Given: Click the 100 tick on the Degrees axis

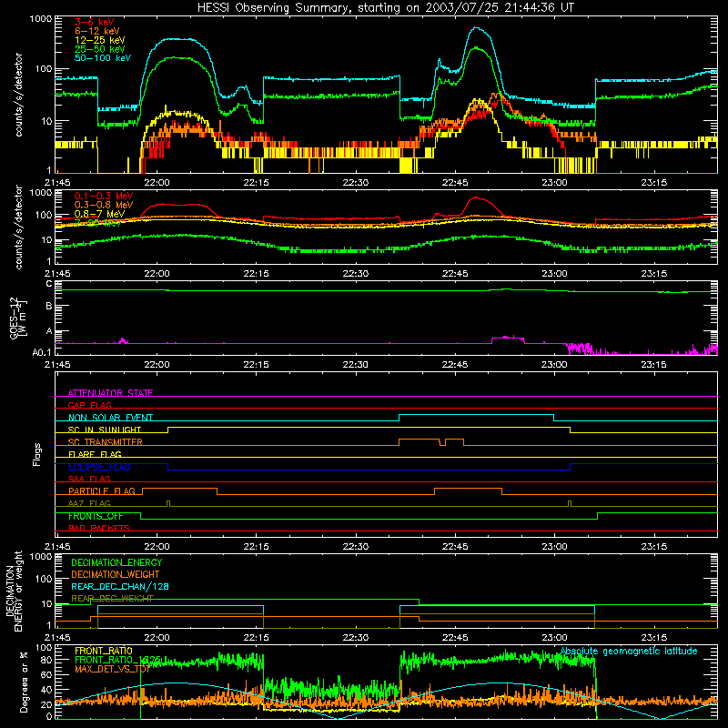Looking at the screenshot, I should pyautogui.click(x=44, y=648).
